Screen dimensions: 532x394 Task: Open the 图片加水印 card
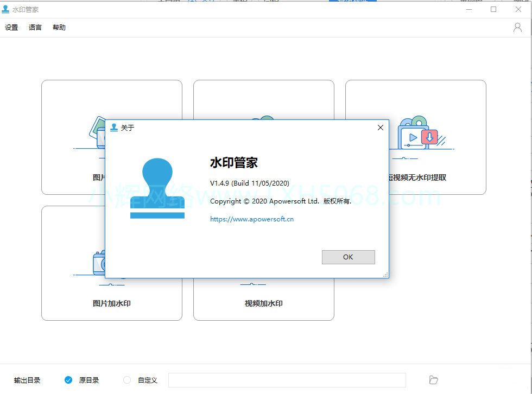click(x=112, y=263)
